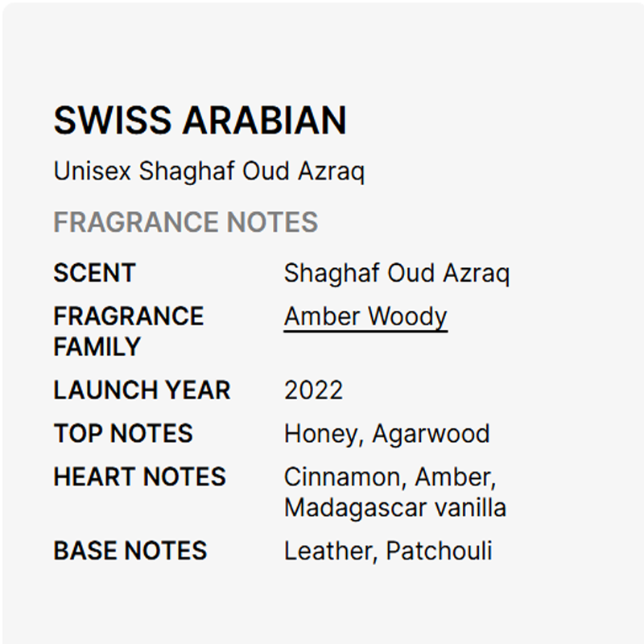Click the TOP NOTES row label
Screen dimensions: 644x644
point(123,434)
